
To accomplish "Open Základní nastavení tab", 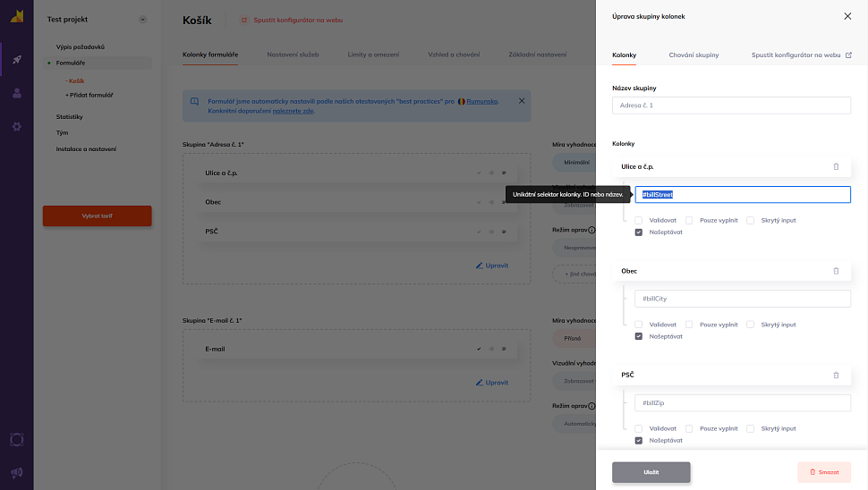I will coord(538,55).
